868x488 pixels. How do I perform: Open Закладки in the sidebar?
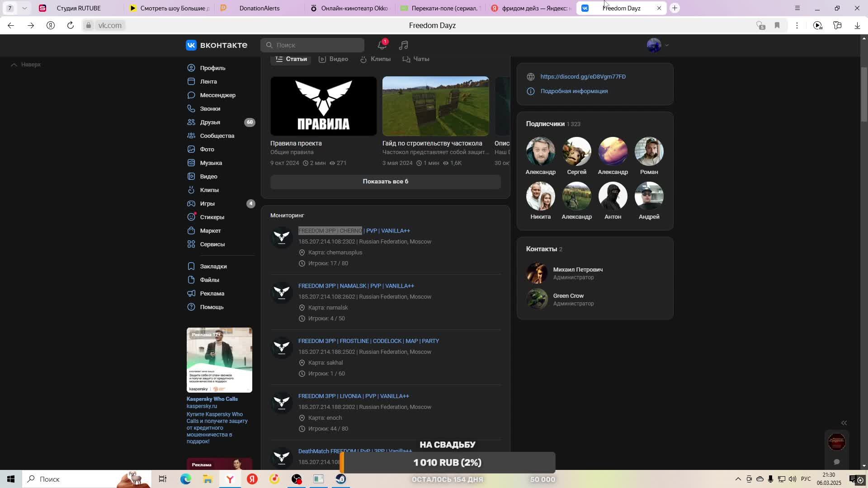pos(213,266)
